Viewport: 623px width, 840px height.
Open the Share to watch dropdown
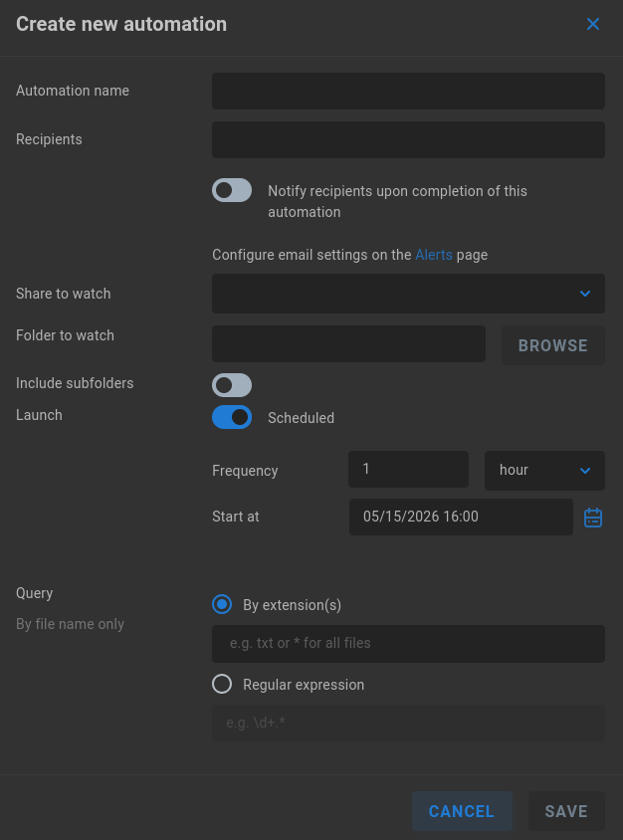pos(408,294)
